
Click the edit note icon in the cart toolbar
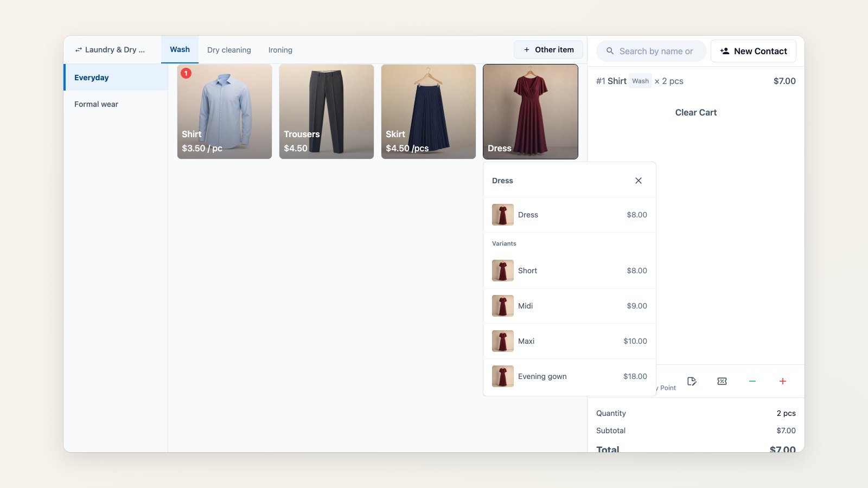[692, 381]
